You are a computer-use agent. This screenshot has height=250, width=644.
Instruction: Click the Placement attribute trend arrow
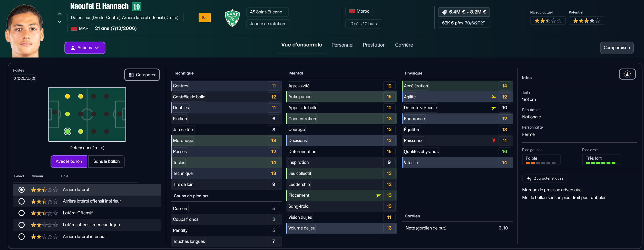378,196
